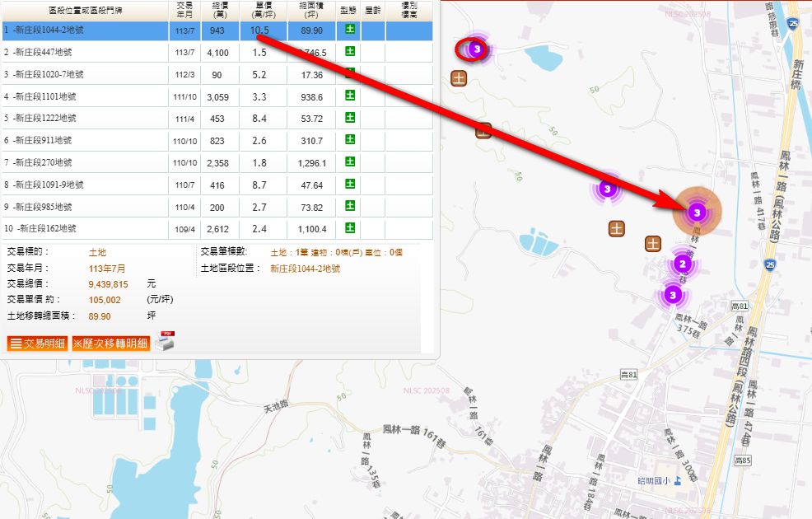812x519 pixels.
Task: Click the purple cluster marker labeled 2
Action: pyautogui.click(x=682, y=264)
